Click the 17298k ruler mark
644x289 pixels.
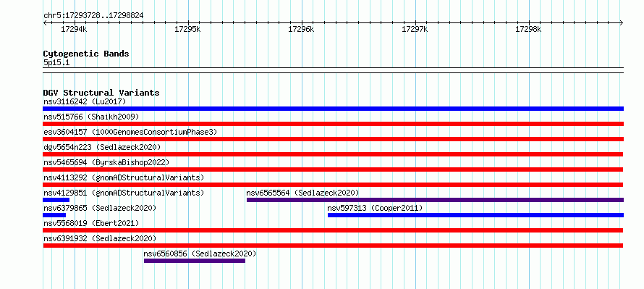[529, 29]
